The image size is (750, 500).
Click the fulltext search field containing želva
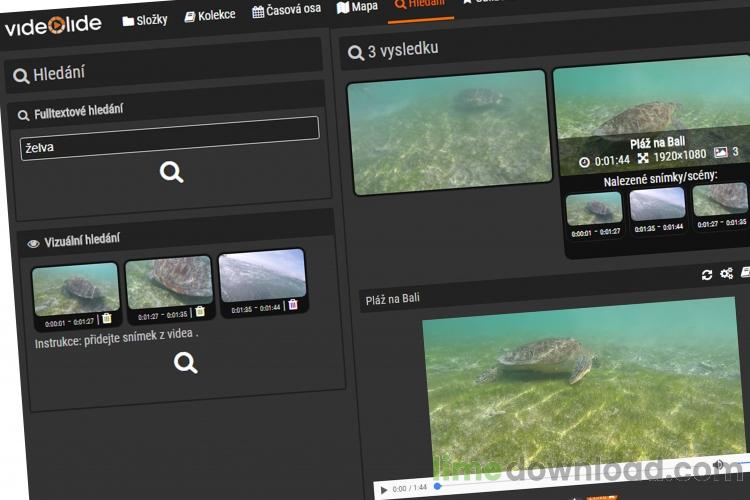(169, 138)
